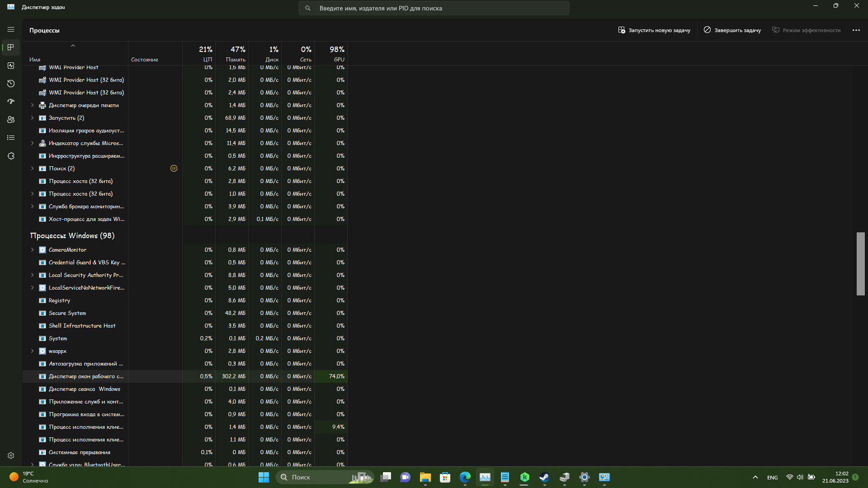Click the paused status icon on Поиск row

174,169
